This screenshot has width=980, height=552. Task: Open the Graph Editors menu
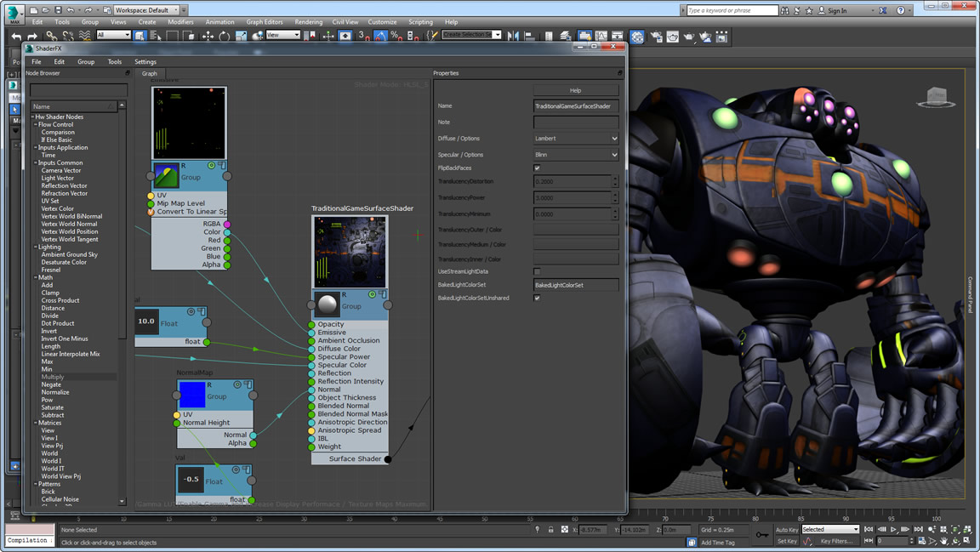coord(264,22)
